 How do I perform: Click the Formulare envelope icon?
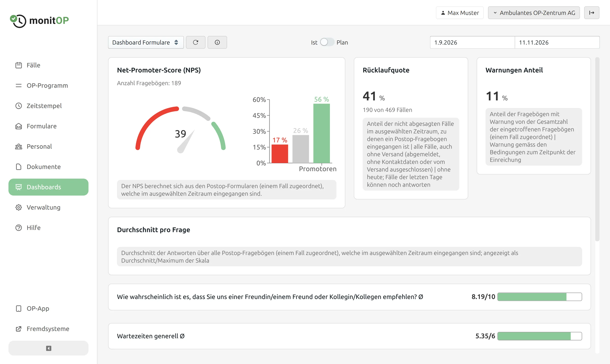pyautogui.click(x=19, y=126)
